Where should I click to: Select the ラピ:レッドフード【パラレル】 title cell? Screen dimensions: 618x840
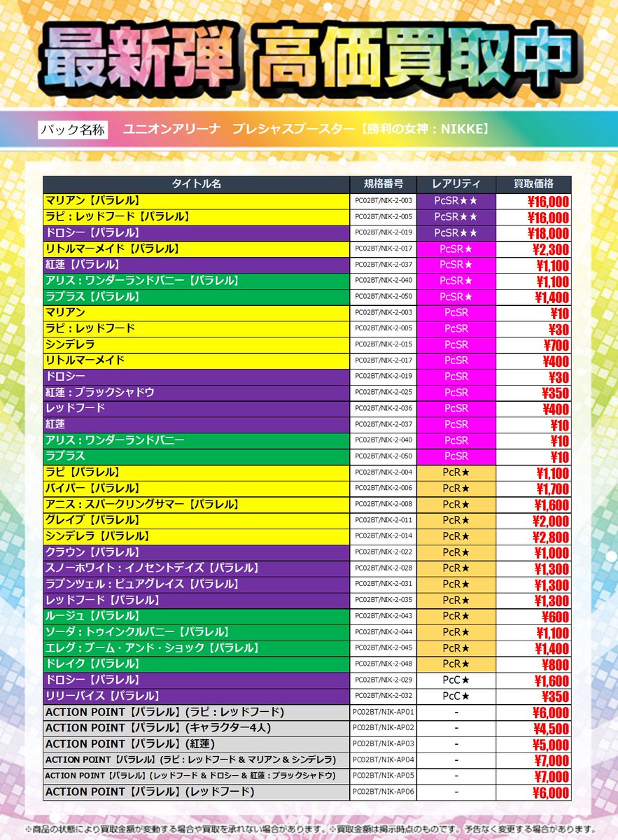click(x=197, y=217)
